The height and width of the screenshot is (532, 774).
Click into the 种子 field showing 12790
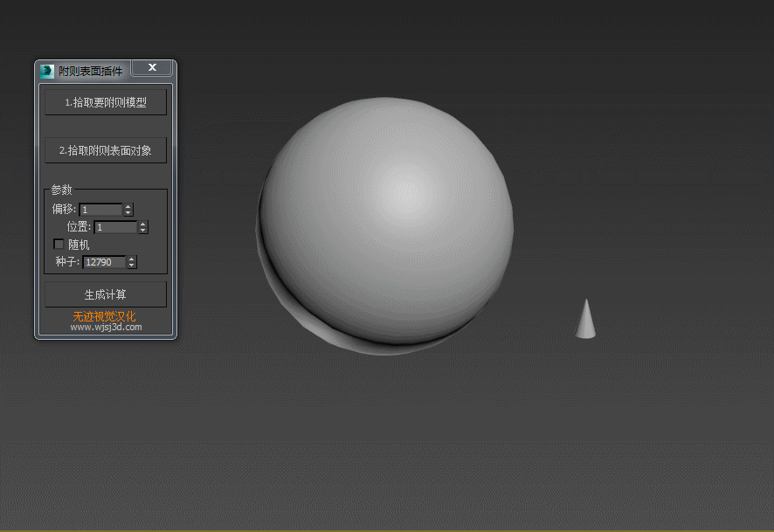[104, 262]
